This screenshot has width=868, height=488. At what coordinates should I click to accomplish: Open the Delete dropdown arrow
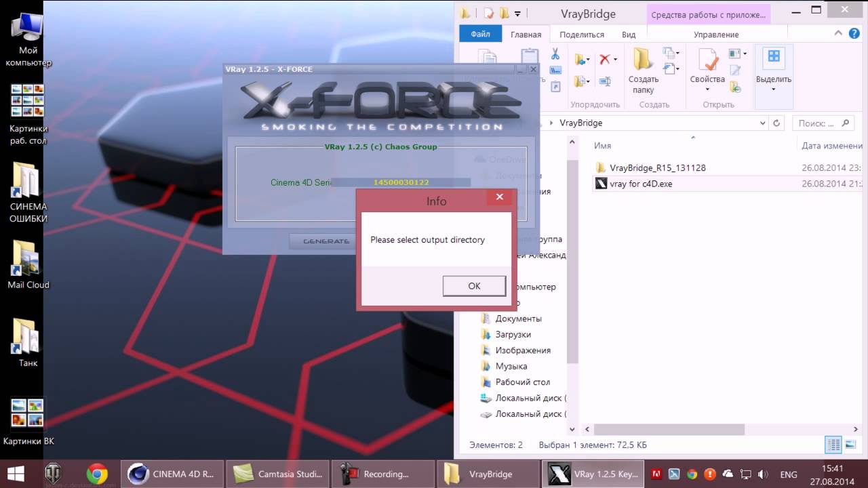(615, 60)
